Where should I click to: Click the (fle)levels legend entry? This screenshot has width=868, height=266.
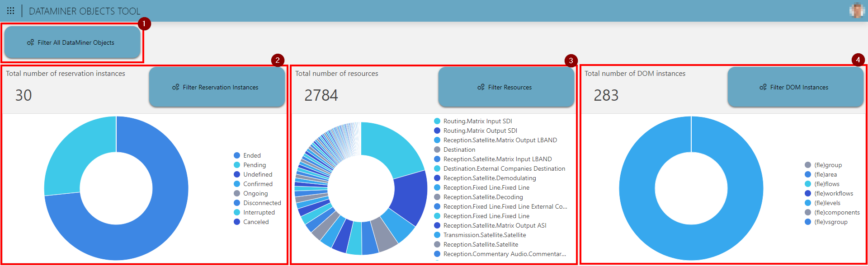pos(823,203)
